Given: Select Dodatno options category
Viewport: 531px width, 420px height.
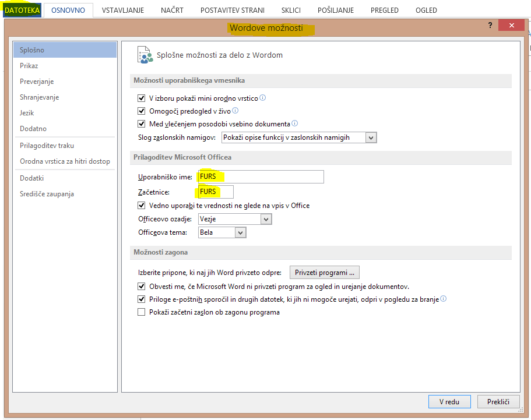Looking at the screenshot, I should tap(65, 129).
